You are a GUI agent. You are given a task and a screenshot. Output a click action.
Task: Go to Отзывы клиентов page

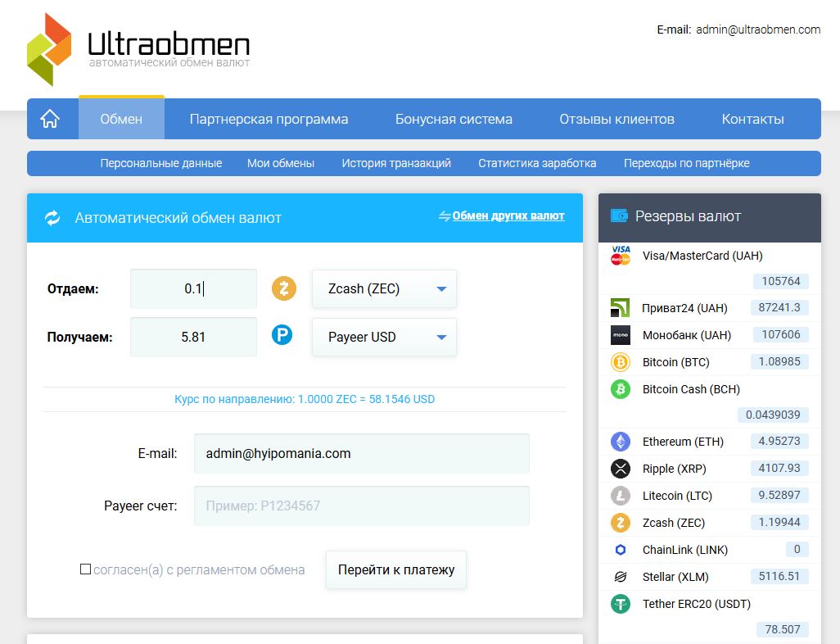point(616,120)
